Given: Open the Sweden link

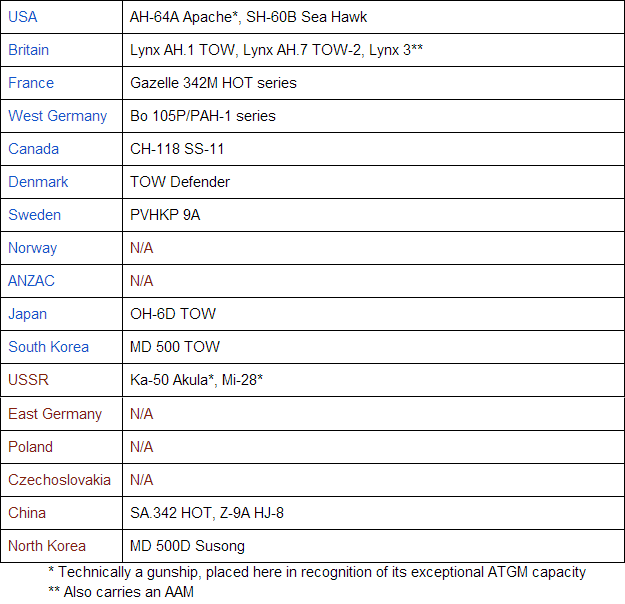Looking at the screenshot, I should pyautogui.click(x=34, y=215).
